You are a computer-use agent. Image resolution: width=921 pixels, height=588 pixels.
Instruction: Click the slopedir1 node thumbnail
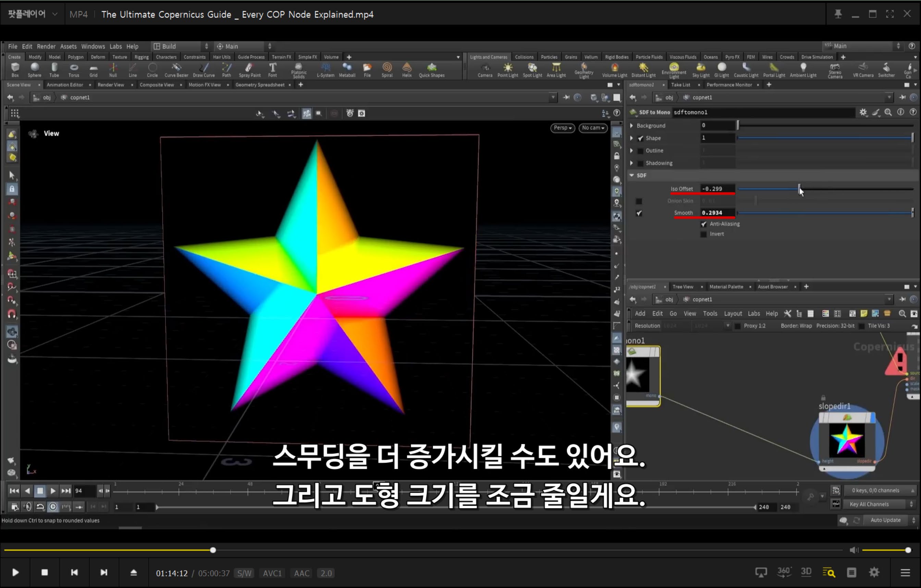point(847,440)
